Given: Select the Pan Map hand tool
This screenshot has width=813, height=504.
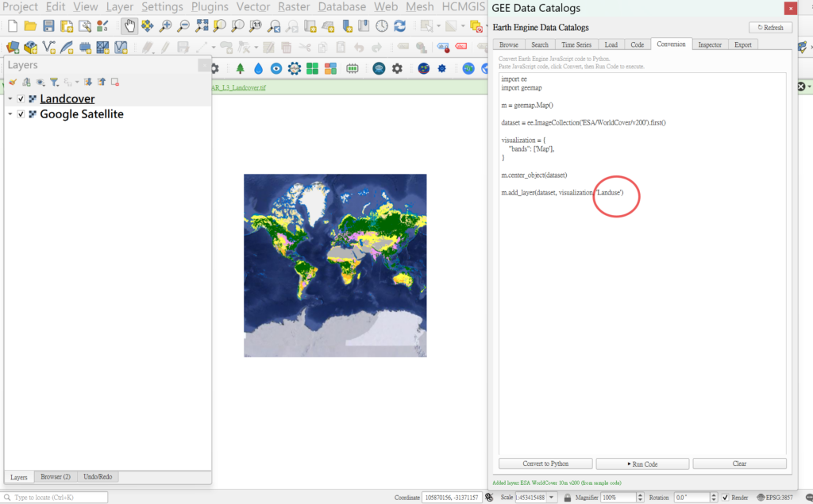Looking at the screenshot, I should tap(129, 26).
